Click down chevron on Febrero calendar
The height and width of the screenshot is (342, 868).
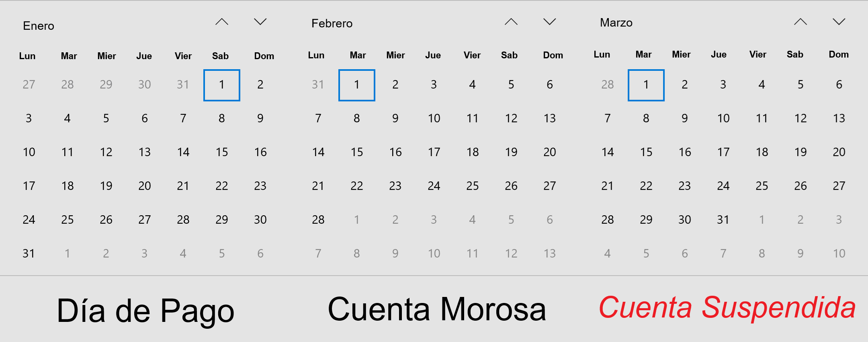550,22
